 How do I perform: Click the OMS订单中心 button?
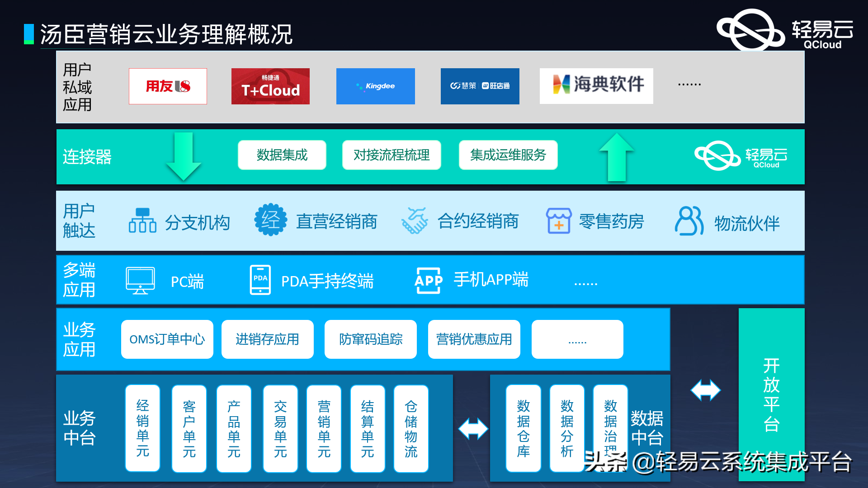(167, 339)
